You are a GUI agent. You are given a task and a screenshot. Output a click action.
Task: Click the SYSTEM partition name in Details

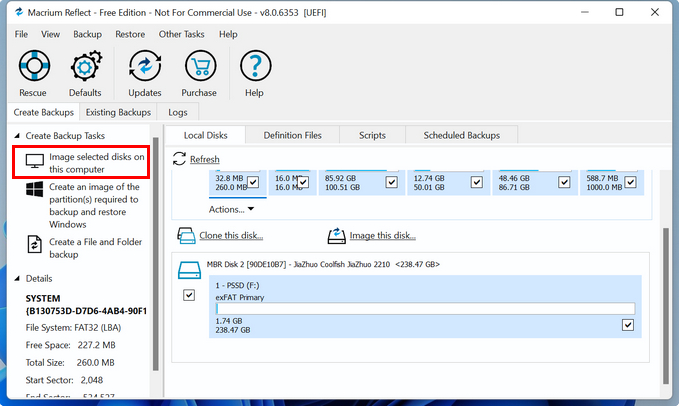pyautogui.click(x=43, y=299)
